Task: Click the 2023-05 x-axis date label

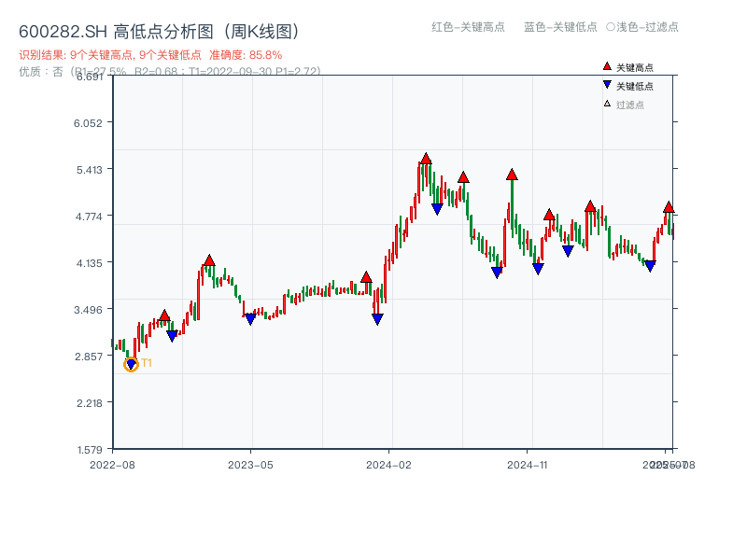Action: pos(250,464)
